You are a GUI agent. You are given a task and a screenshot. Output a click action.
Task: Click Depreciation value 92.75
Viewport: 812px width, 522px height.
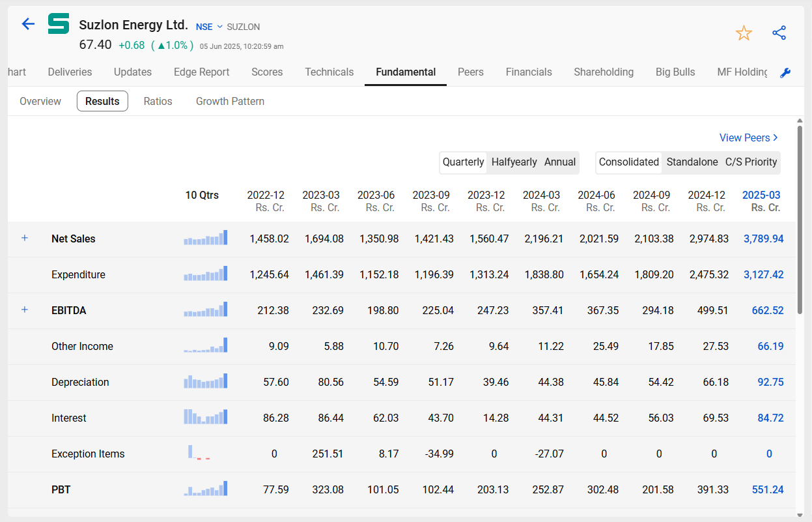[x=770, y=382]
